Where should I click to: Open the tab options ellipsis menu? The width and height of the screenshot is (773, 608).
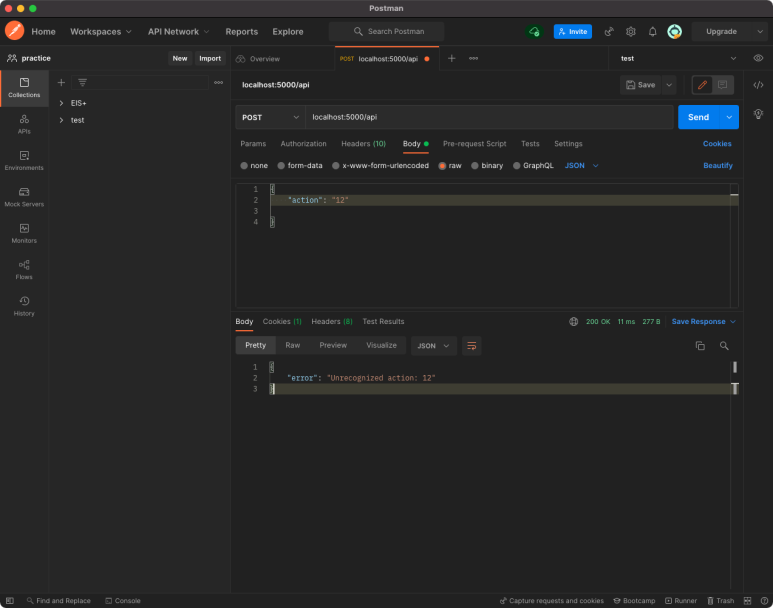click(473, 58)
